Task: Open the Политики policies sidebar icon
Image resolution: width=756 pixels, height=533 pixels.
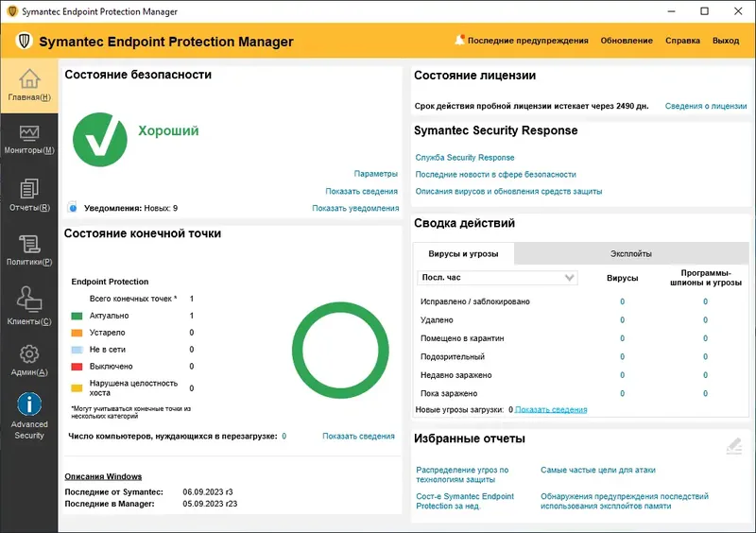Action: [x=29, y=244]
